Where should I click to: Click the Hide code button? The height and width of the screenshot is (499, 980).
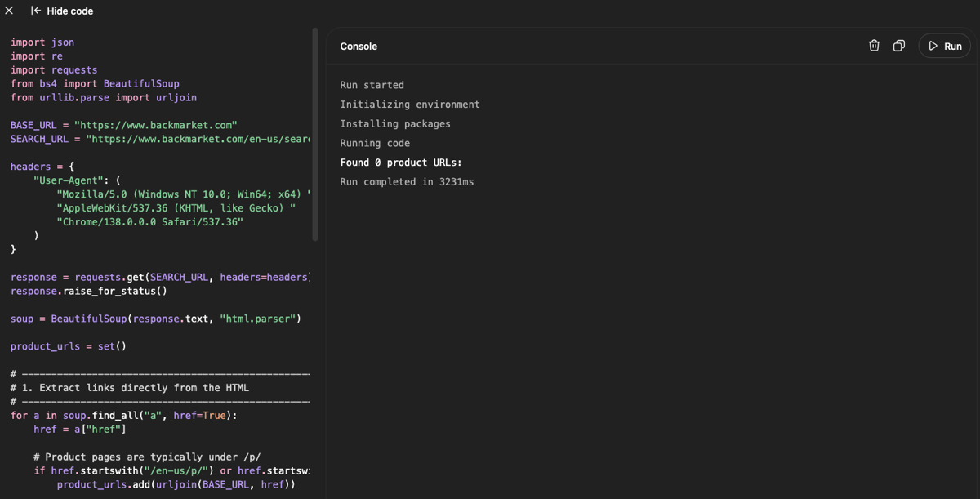62,11
